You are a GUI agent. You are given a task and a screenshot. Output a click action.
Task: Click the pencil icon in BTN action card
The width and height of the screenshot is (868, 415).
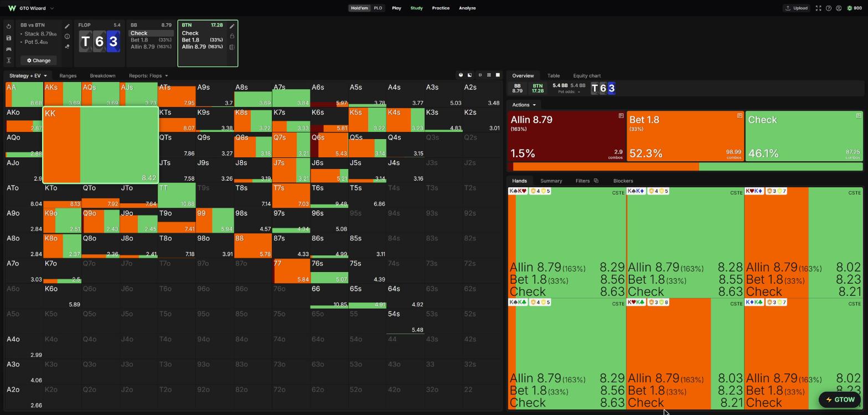(x=232, y=26)
